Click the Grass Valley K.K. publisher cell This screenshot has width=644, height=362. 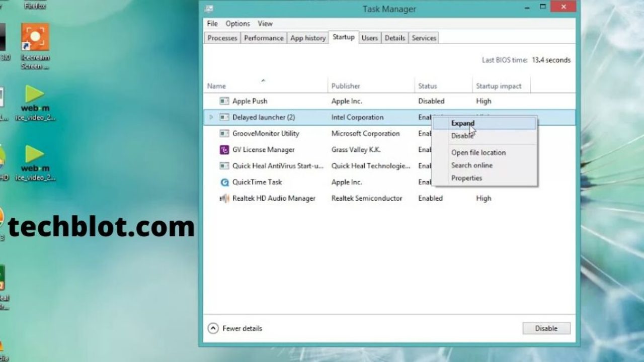[356, 149]
